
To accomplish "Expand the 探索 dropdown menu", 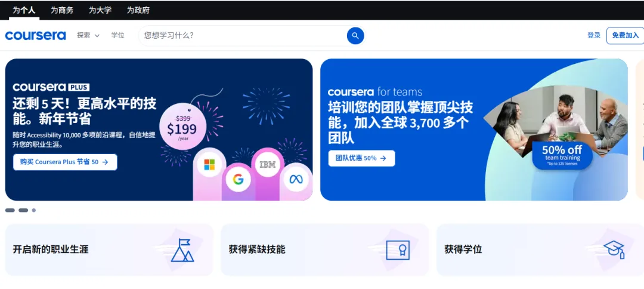I will [88, 36].
